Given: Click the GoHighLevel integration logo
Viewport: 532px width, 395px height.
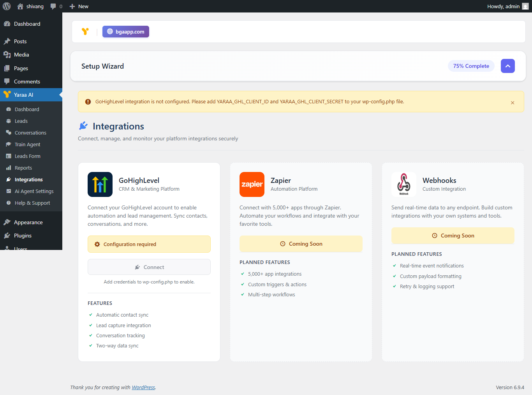Looking at the screenshot, I should pyautogui.click(x=100, y=184).
